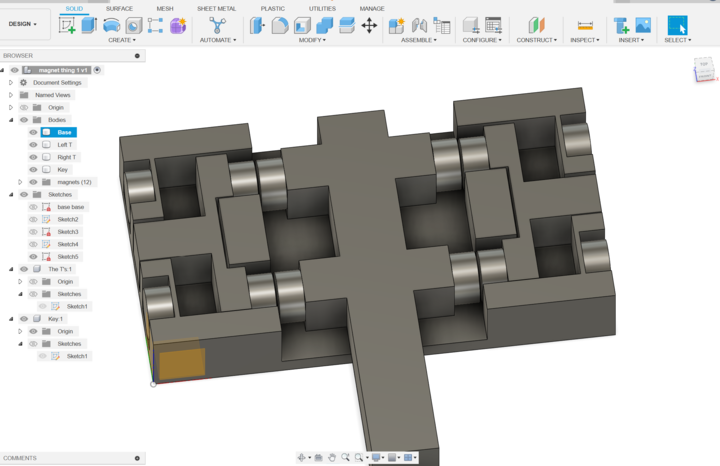Switch to the SHEET METAL tab
This screenshot has height=466, width=720.
coord(216,8)
